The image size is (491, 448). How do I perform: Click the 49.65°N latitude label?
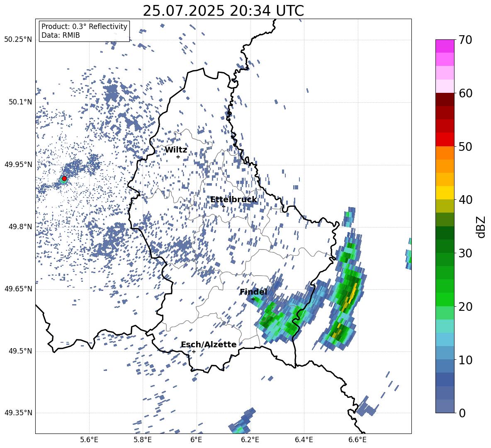click(18, 288)
